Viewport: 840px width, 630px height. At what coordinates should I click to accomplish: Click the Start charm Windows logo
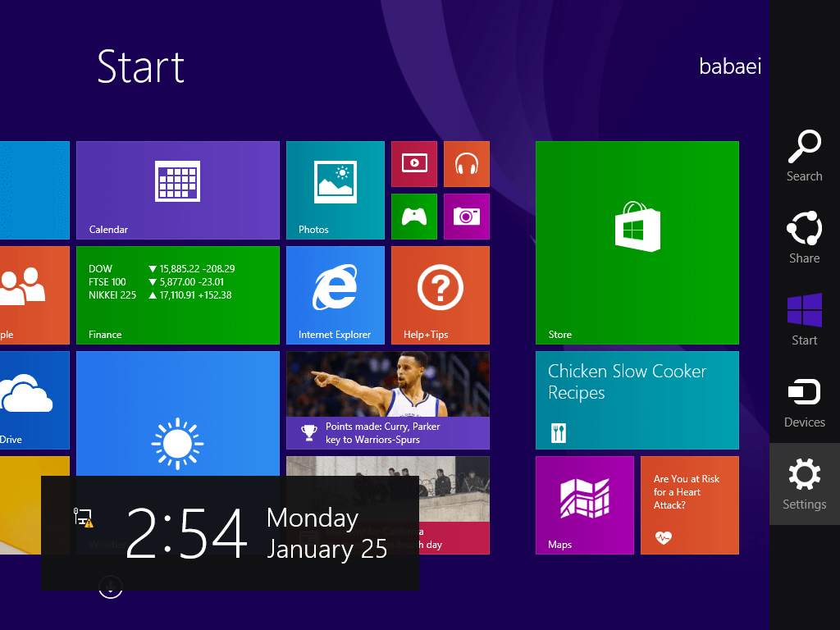click(x=804, y=310)
